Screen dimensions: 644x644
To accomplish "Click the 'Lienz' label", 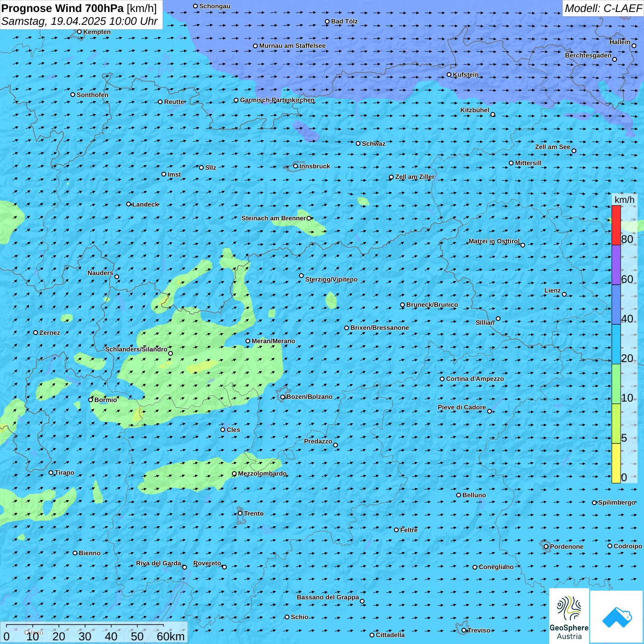I will [552, 290].
